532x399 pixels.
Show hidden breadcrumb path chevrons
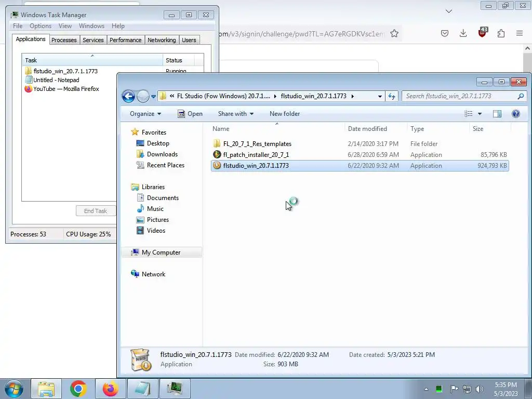click(x=172, y=96)
